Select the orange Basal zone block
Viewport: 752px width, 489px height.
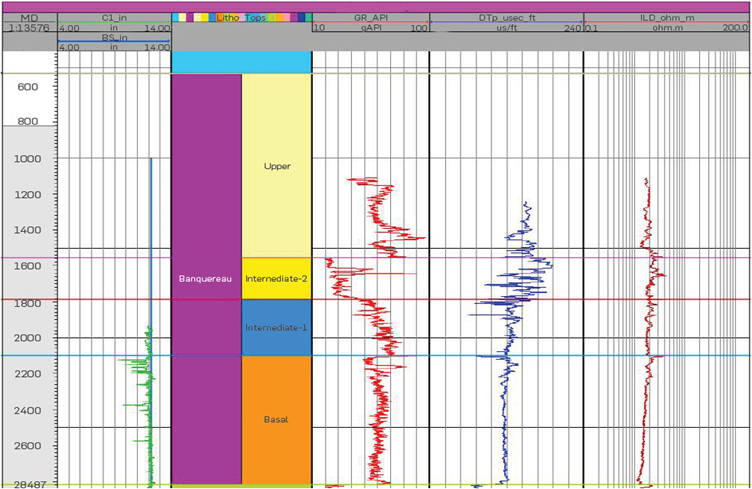(277, 419)
